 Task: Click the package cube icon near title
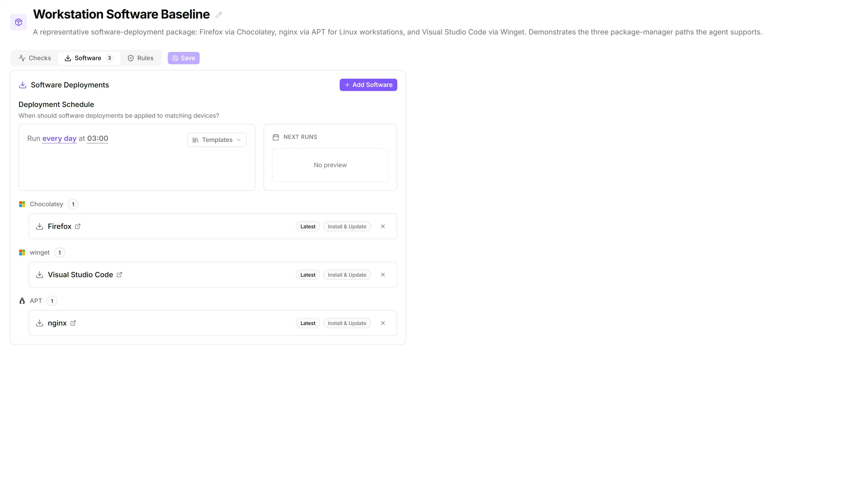(18, 22)
